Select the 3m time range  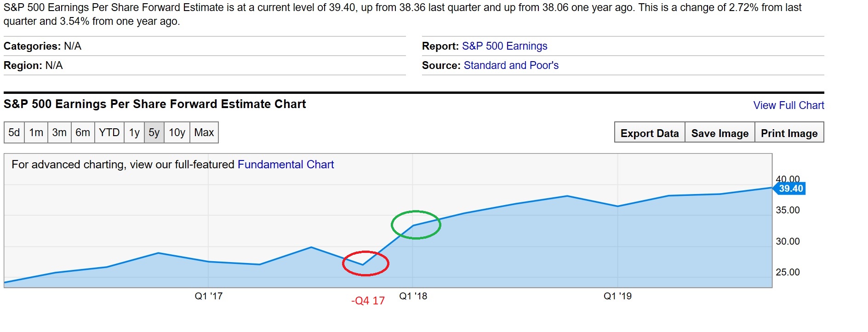59,133
